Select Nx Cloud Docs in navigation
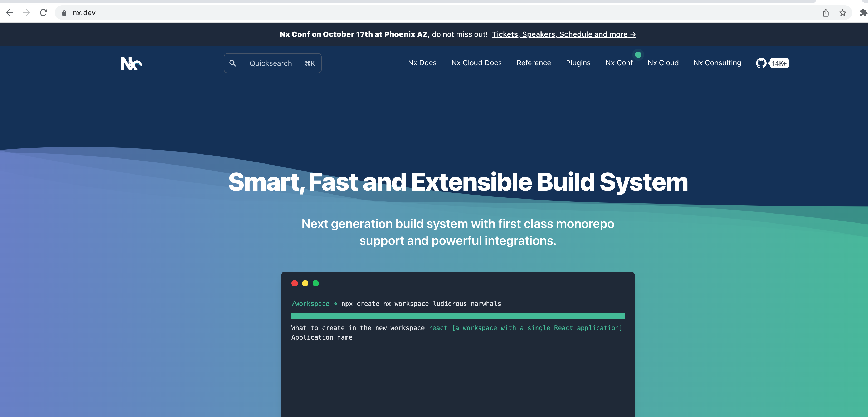The height and width of the screenshot is (417, 868). [476, 63]
